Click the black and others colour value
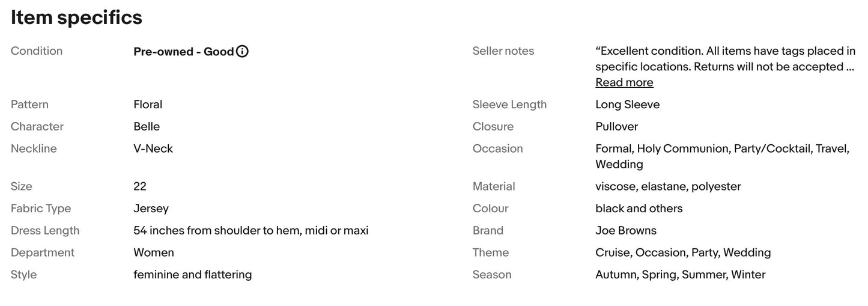The image size is (868, 306). coord(639,209)
